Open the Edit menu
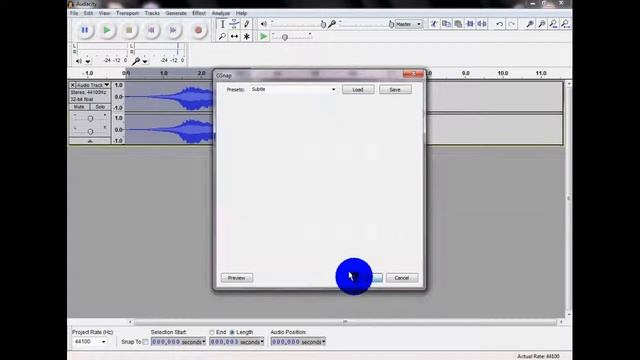The width and height of the screenshot is (640, 360). tap(88, 13)
